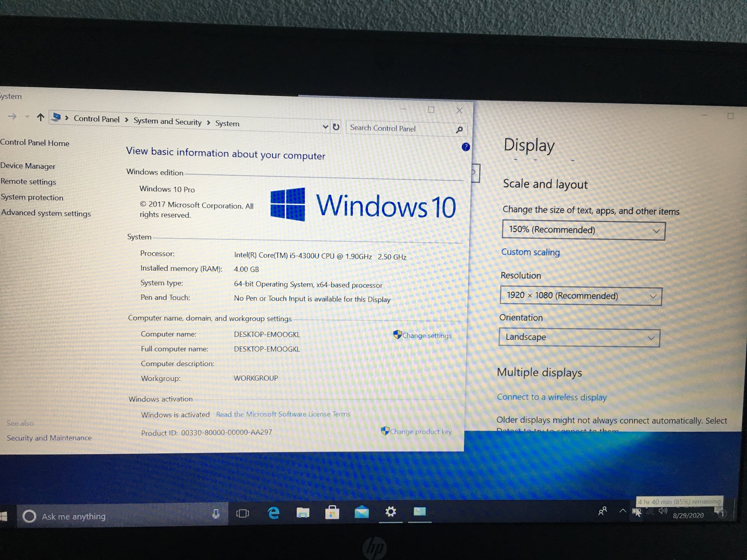Refresh the Control Panel address bar

[x=336, y=127]
